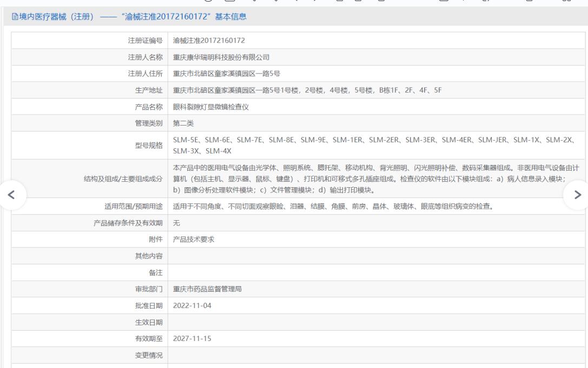Select approving authority 重庆市药品监督管理局
Viewport: 588px width, 368px height.
(x=207, y=289)
